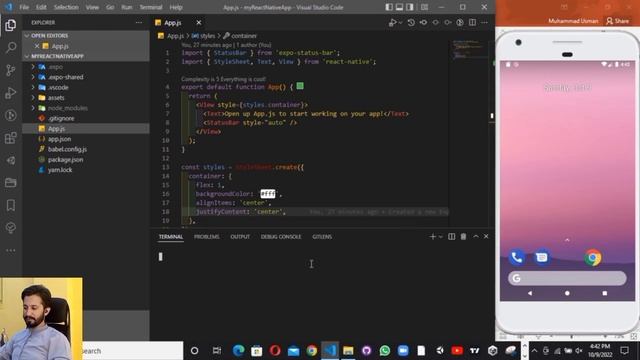Open the file timeline history icon

click(x=411, y=22)
